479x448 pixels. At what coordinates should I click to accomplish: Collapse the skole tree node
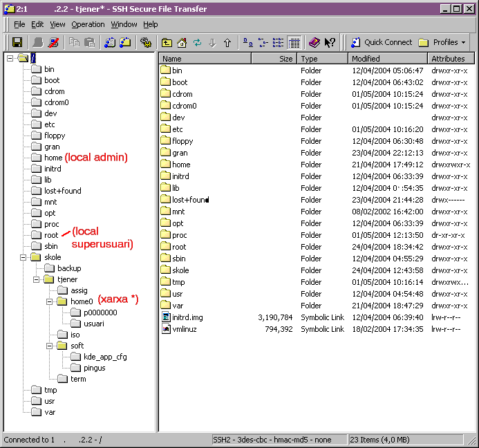tap(24, 257)
